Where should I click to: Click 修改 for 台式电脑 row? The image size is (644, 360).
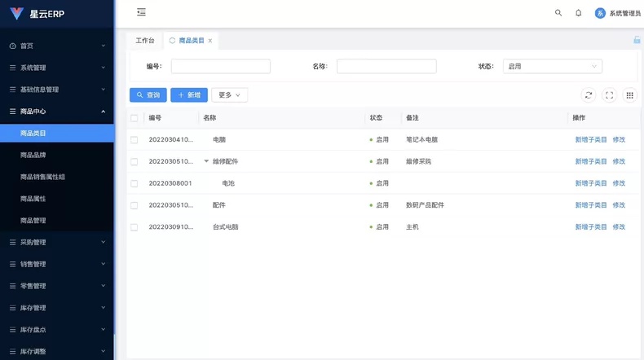[x=619, y=226]
